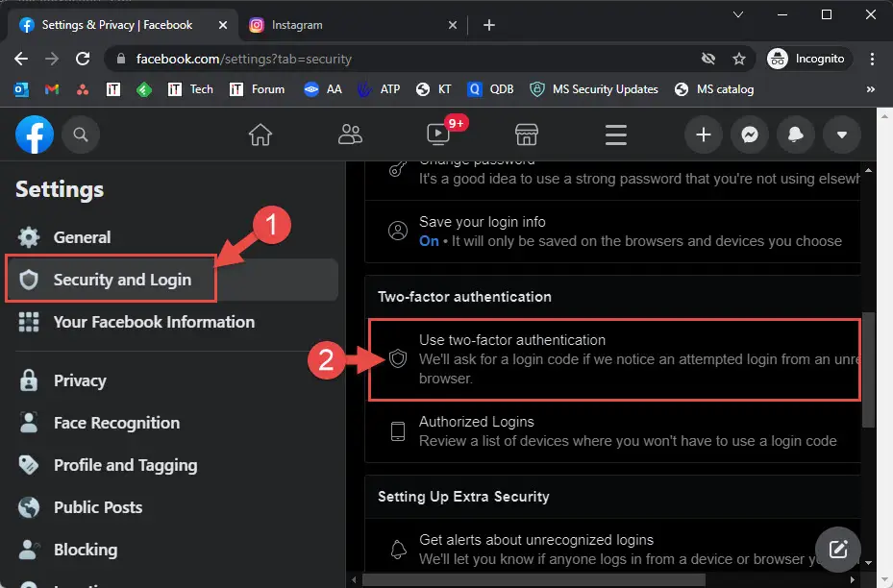The image size is (893, 588).
Task: Open the hamburger menu icon in navigation
Action: click(615, 135)
